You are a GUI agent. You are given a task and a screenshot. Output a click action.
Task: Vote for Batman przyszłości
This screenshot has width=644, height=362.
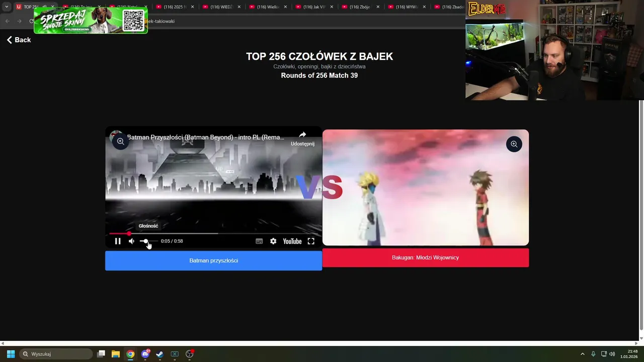[213, 260]
